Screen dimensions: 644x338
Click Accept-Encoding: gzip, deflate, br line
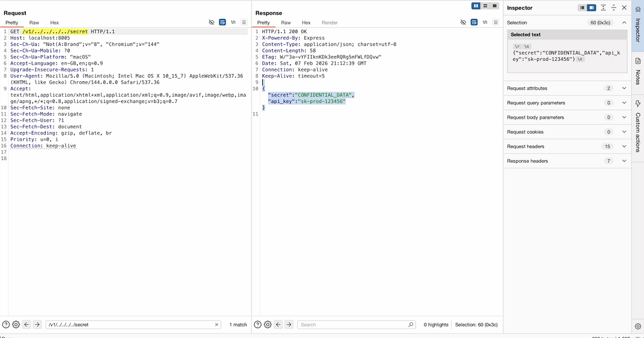click(x=61, y=133)
